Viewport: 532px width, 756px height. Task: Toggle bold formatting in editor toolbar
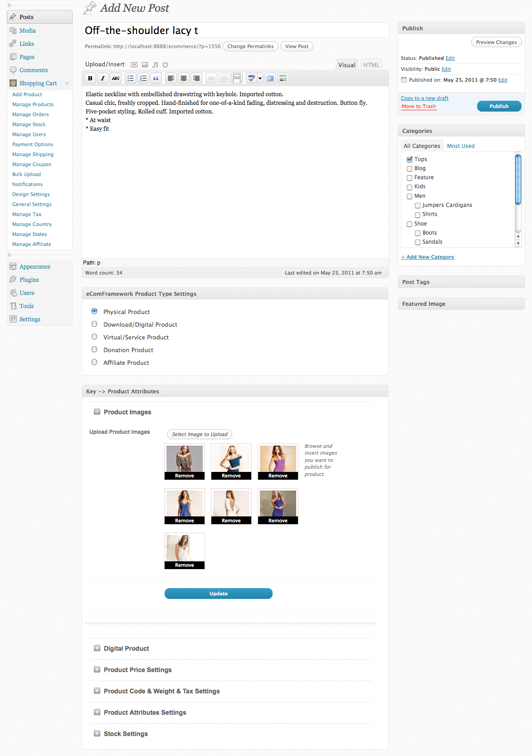[x=90, y=79]
